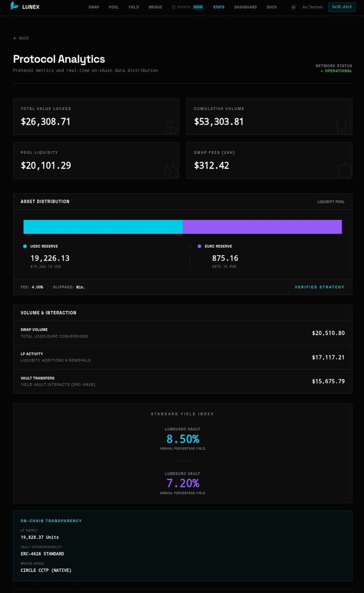
Task: Click the Swap Fees amount $312.42
Action: 211,166
